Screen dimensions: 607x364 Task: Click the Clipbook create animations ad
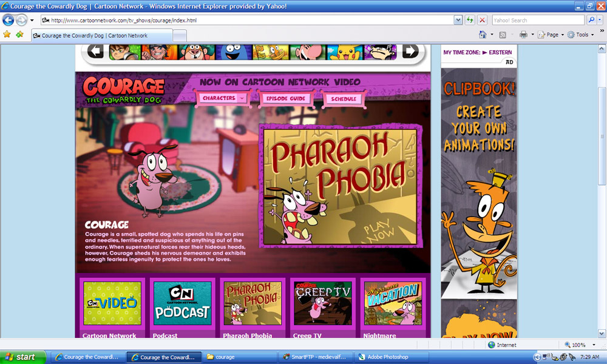[x=479, y=183]
